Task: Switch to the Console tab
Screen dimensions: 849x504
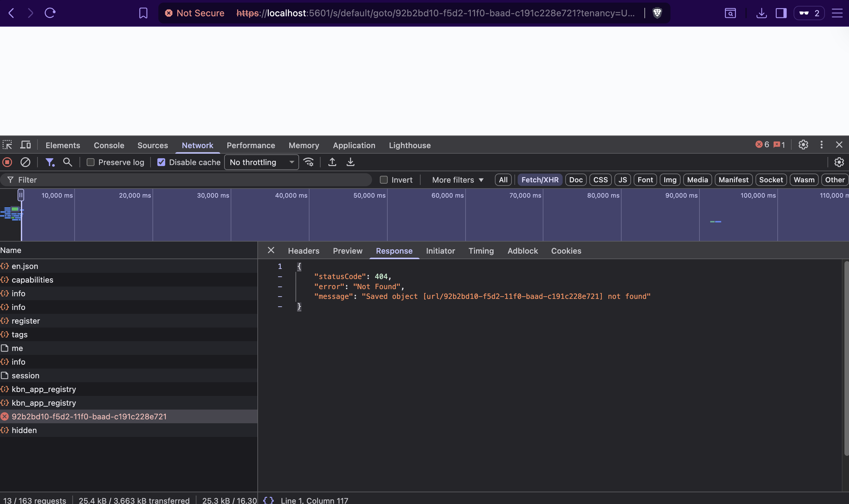Action: pos(109,145)
